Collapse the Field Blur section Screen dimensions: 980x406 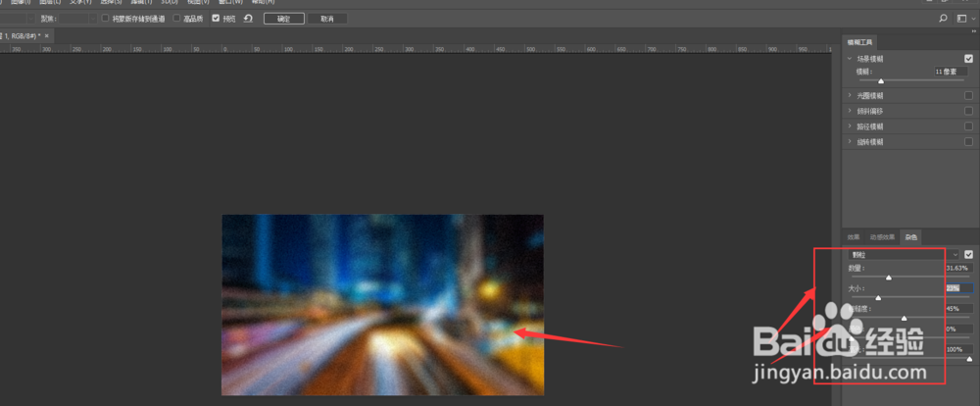point(850,59)
